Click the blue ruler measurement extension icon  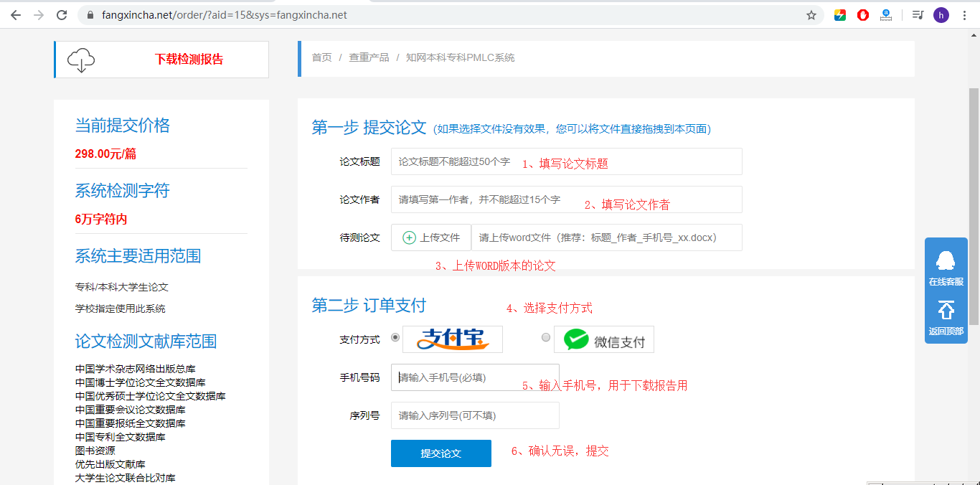885,14
